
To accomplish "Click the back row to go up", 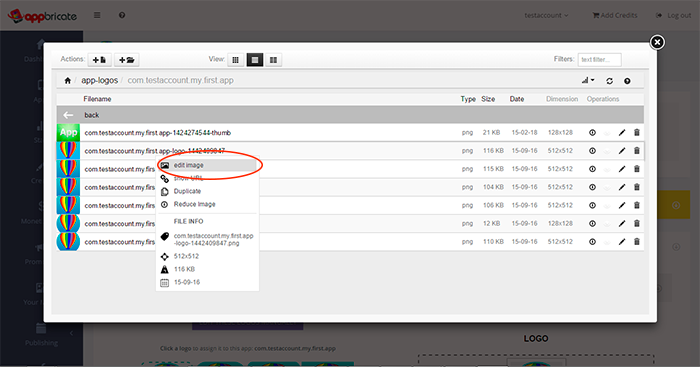I will (350, 115).
